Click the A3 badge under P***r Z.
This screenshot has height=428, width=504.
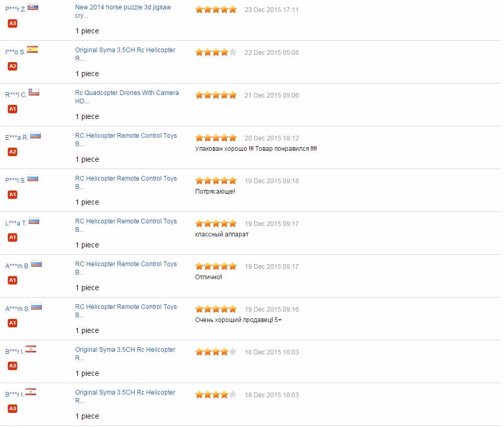pyautogui.click(x=13, y=23)
